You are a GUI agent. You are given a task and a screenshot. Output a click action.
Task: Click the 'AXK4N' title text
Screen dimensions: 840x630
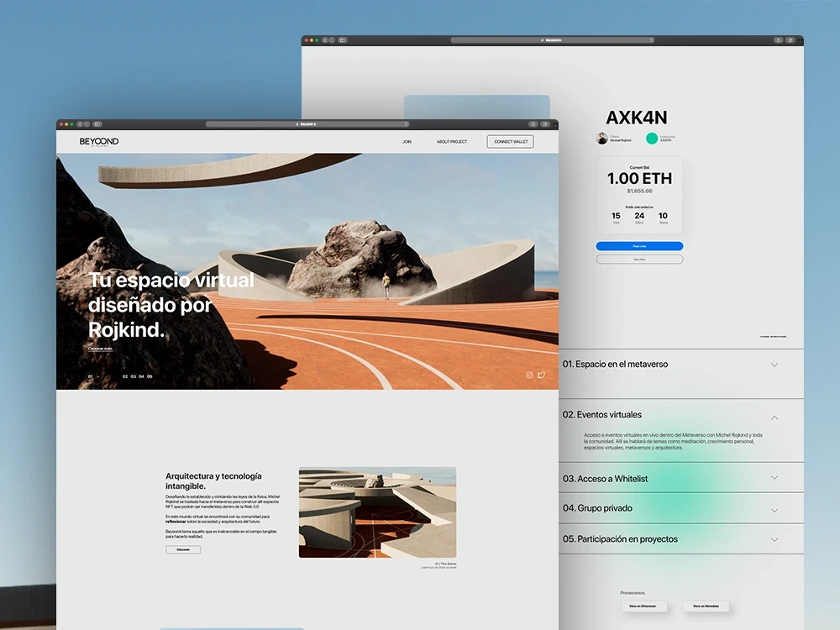637,118
